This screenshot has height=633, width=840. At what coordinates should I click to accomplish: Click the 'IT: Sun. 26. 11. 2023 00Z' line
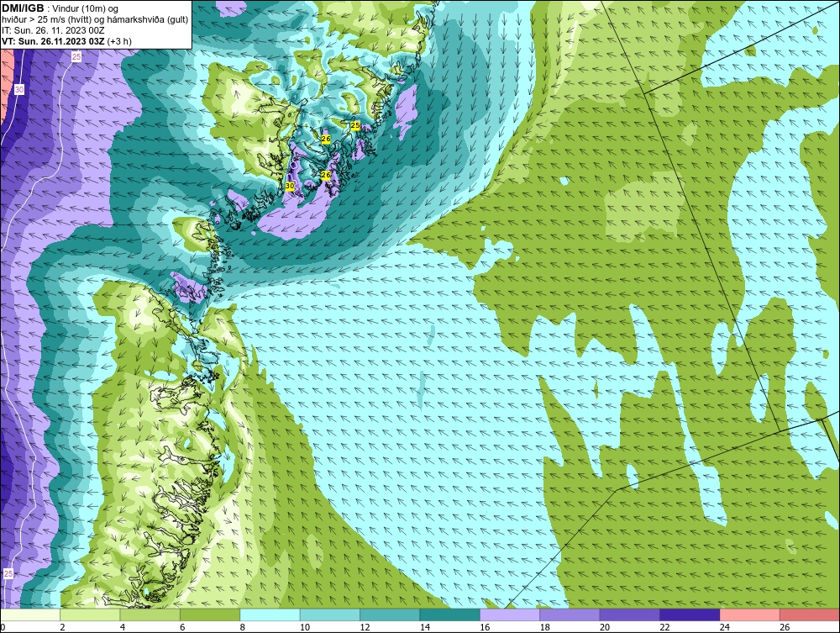pyautogui.click(x=53, y=30)
